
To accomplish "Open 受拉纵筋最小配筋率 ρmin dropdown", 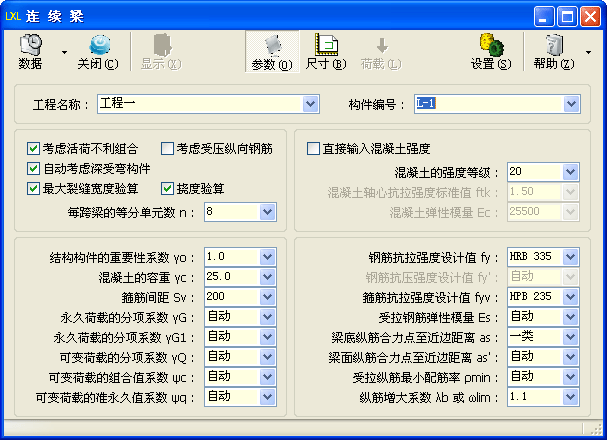I will point(570,377).
